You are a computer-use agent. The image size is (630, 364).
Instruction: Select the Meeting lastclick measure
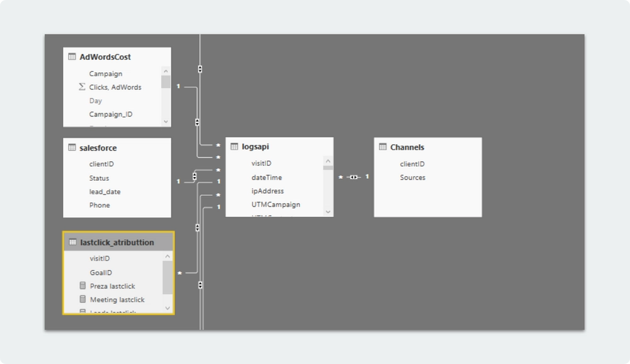click(x=117, y=300)
